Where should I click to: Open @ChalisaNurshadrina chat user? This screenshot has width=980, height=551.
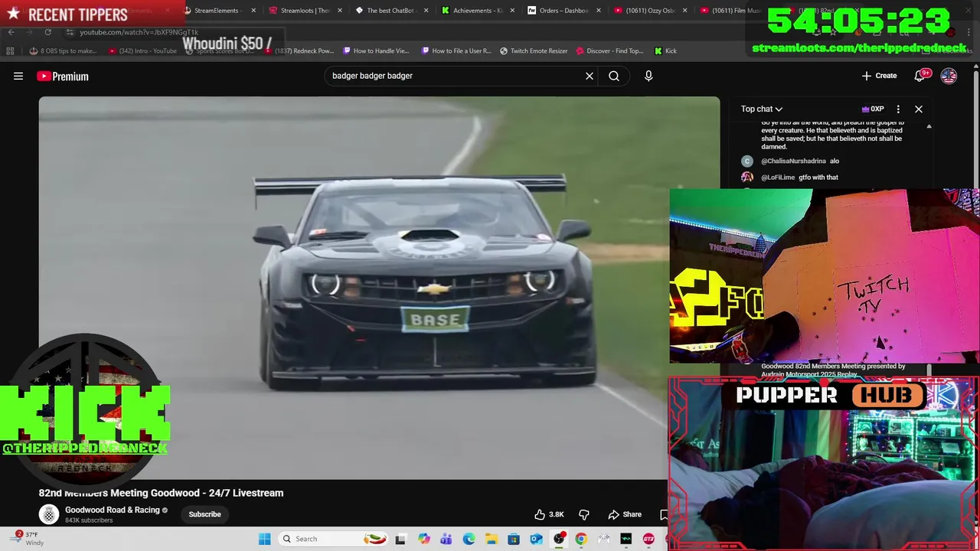point(793,161)
